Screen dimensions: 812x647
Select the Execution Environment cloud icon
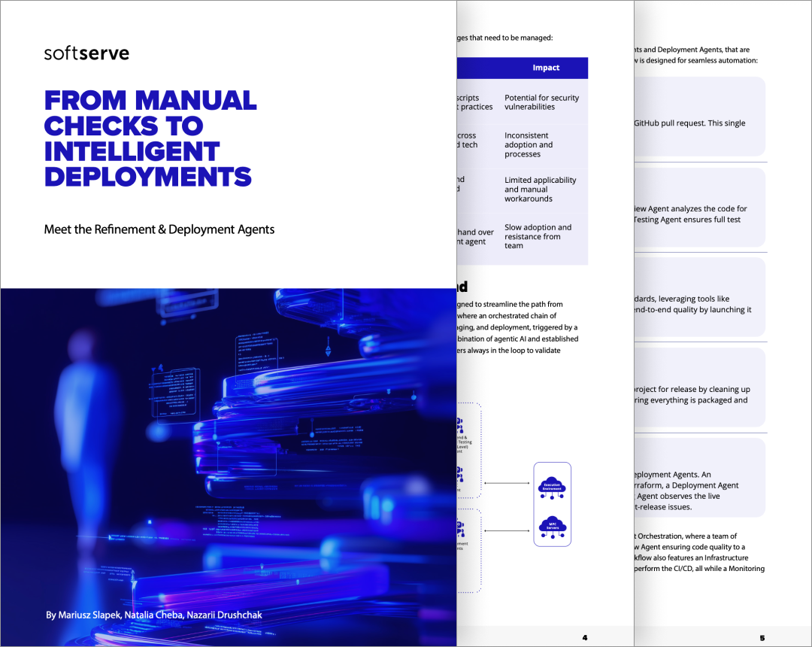tap(553, 484)
